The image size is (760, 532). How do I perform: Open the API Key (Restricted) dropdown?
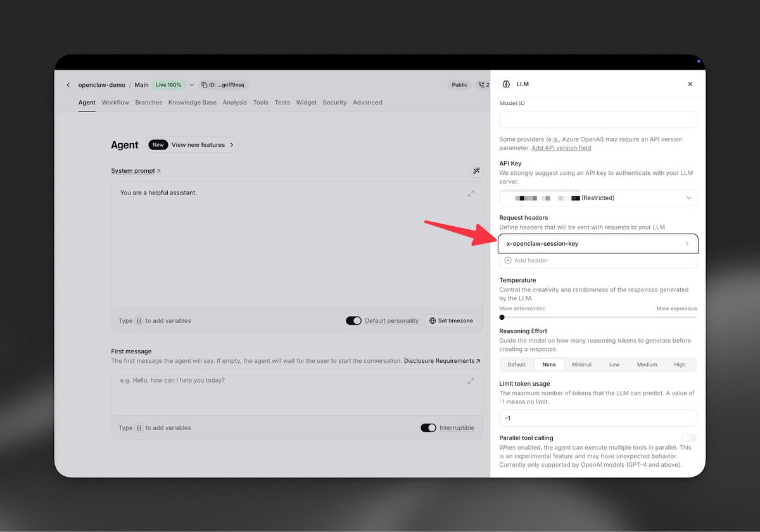point(598,198)
